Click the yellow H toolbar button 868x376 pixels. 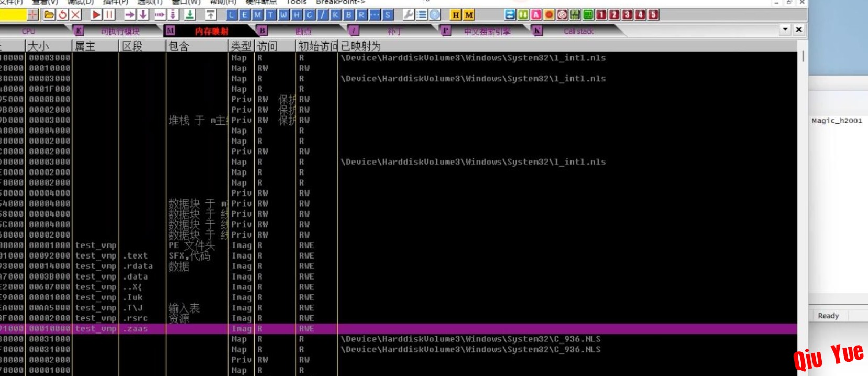(456, 15)
